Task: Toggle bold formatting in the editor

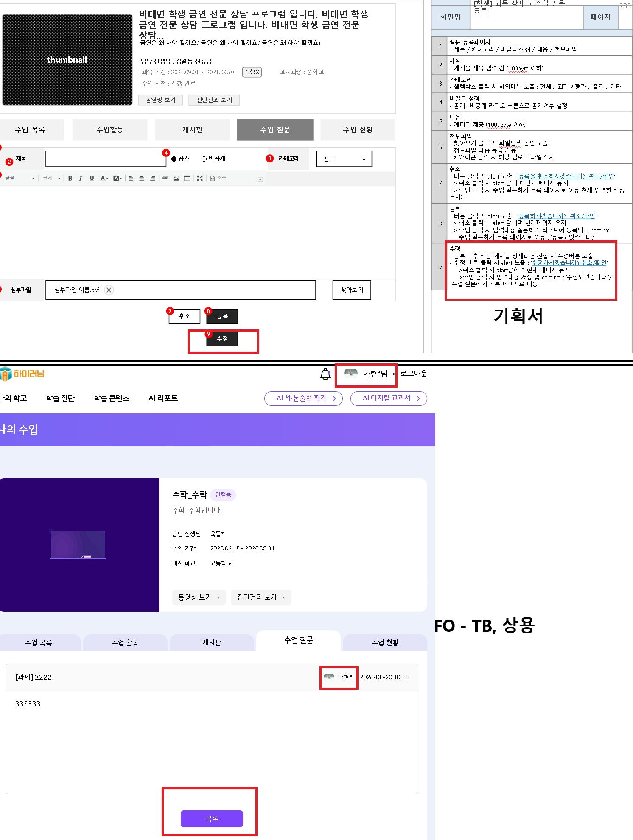Action: pos(70,179)
